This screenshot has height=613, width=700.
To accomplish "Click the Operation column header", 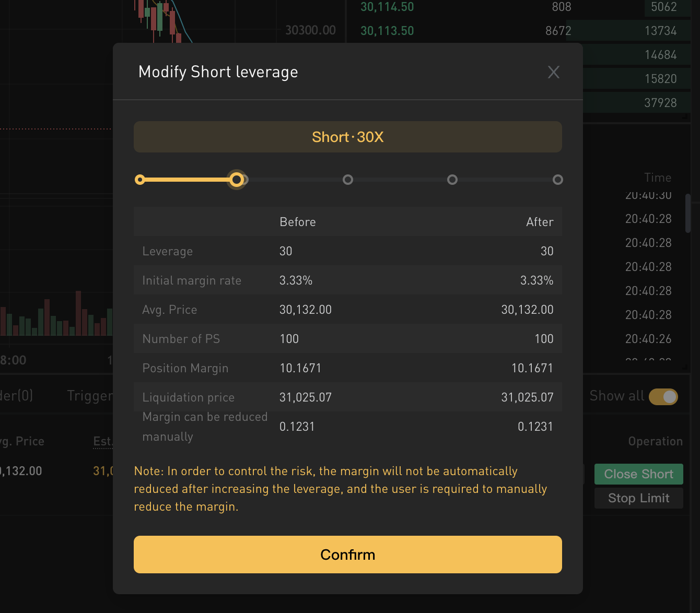I will coord(655,441).
